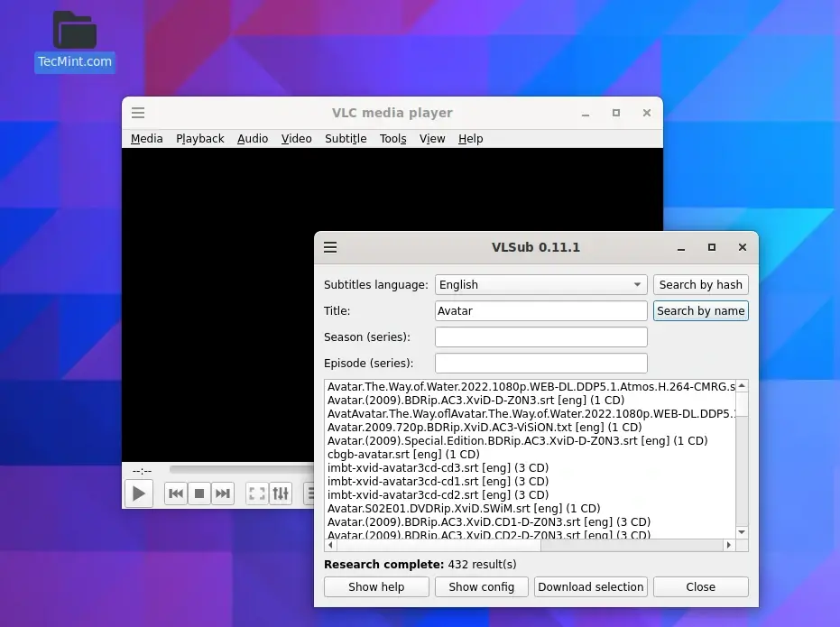Maximize the VLC media player window
The width and height of the screenshot is (840, 627).
click(x=616, y=113)
